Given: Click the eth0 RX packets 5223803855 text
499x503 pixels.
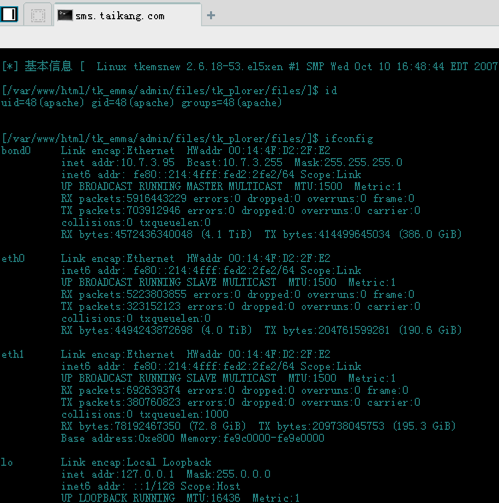Looking at the screenshot, I should click(124, 295).
